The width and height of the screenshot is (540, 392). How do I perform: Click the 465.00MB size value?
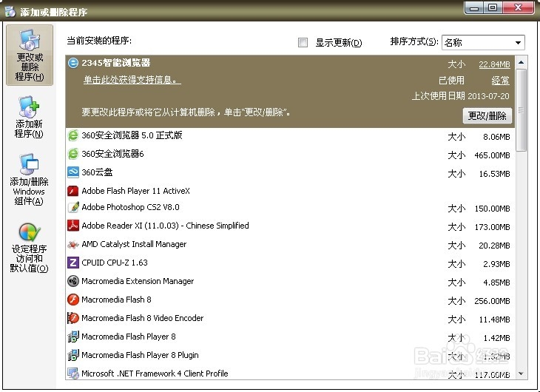[x=492, y=156]
